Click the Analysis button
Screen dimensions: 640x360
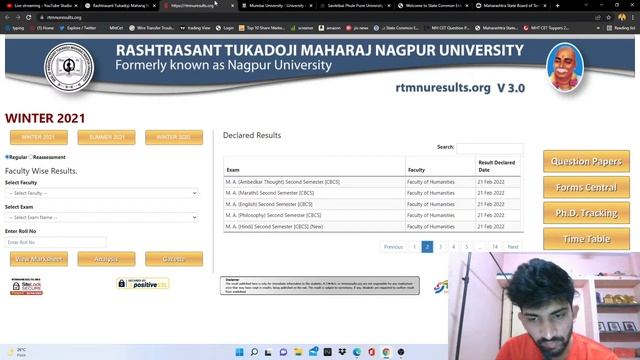107,259
